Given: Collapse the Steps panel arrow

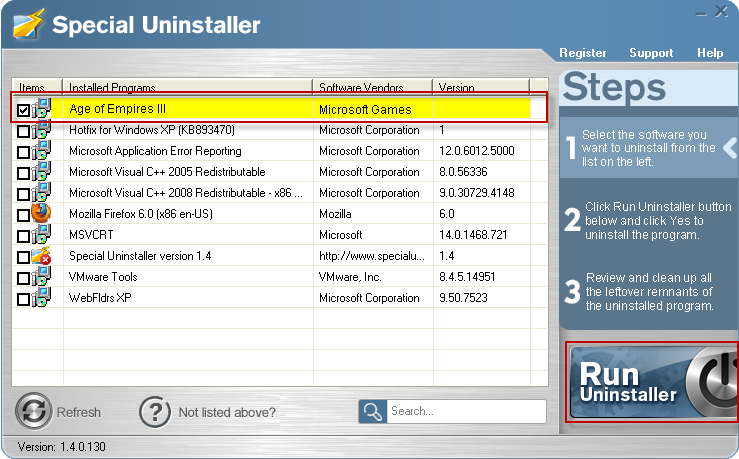Looking at the screenshot, I should coord(730,148).
